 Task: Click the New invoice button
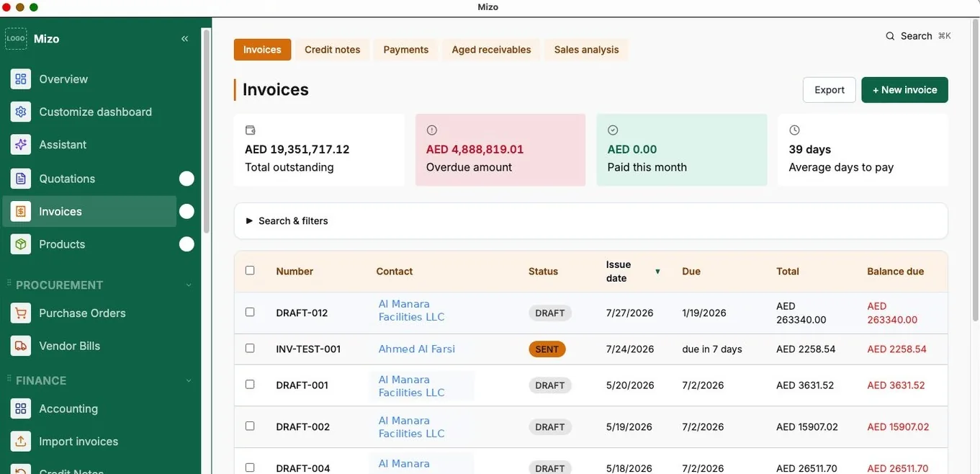pos(904,90)
